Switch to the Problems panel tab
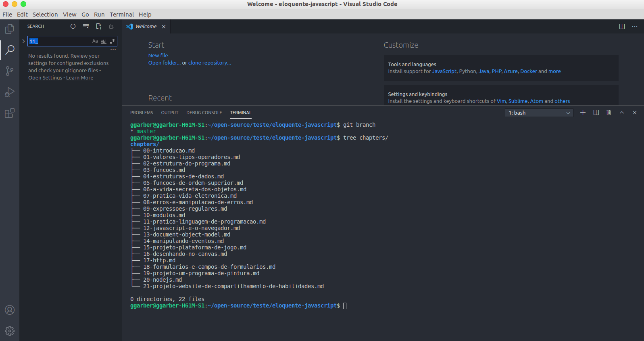 pos(142,113)
